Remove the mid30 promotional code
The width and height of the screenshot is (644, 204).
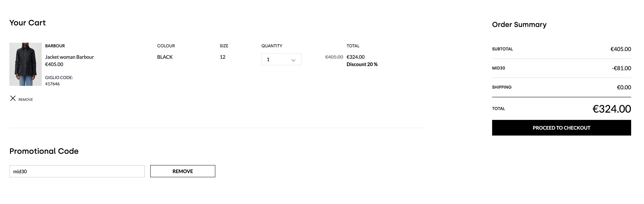[x=182, y=171]
